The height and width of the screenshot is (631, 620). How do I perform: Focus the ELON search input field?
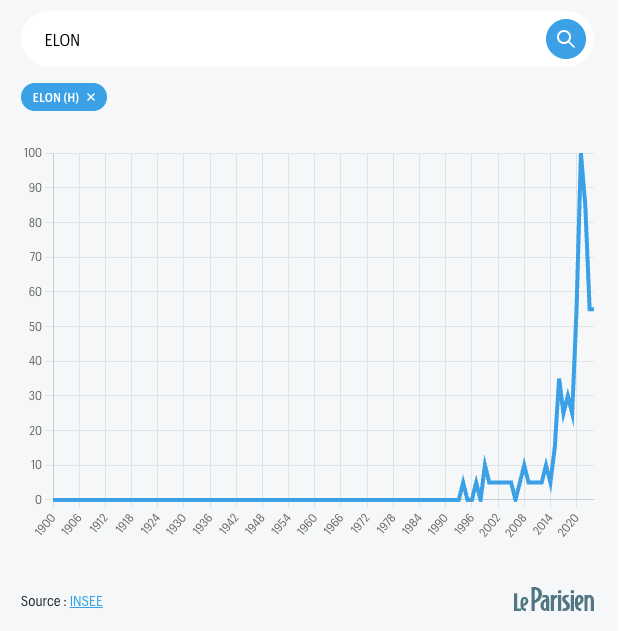point(282,39)
